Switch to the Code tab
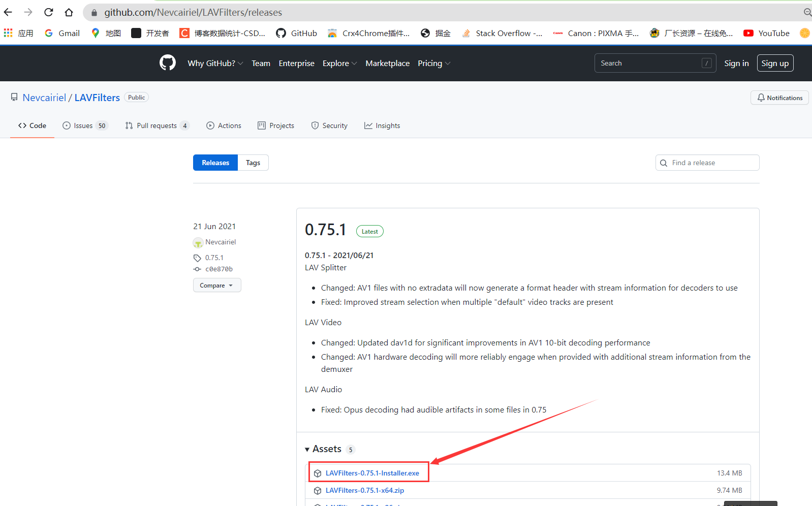The image size is (812, 506). tap(32, 125)
